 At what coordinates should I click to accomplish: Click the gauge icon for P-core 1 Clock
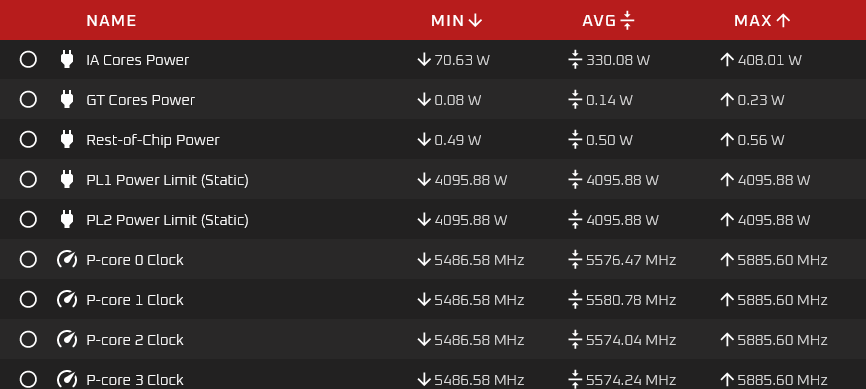(x=67, y=299)
